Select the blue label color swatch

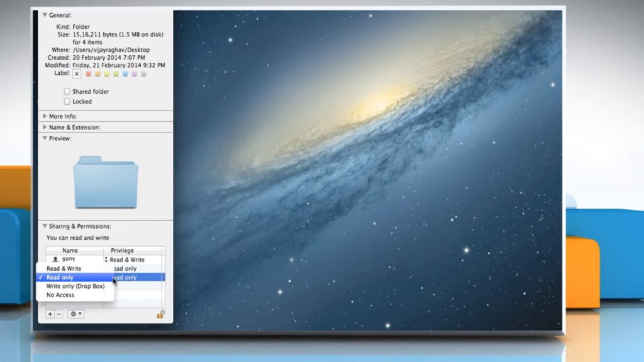click(125, 74)
